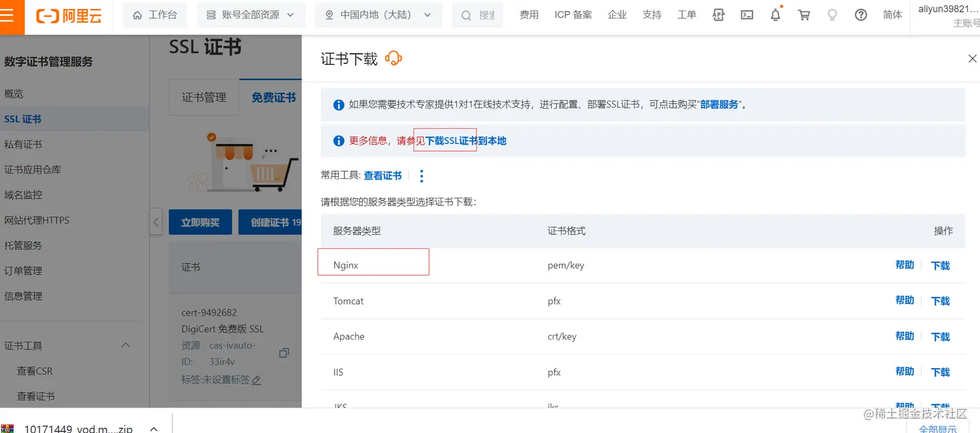
Task: Expand the 中国内地（大陆） region dropdown
Action: coord(379,15)
